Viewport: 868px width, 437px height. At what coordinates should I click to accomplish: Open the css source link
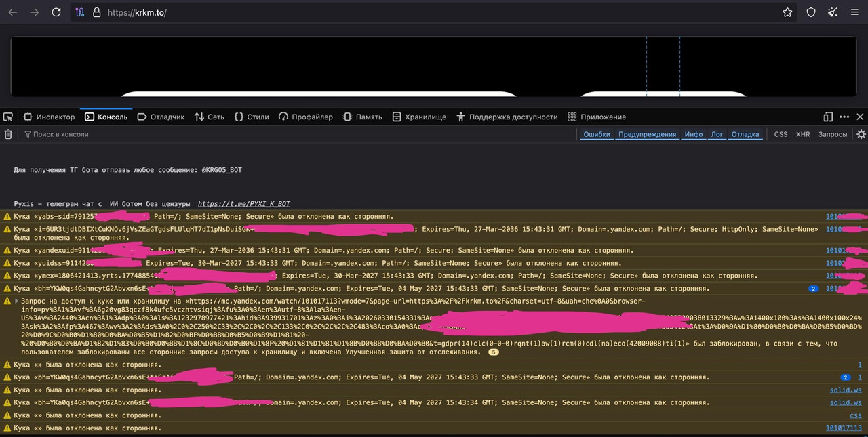pyautogui.click(x=856, y=415)
